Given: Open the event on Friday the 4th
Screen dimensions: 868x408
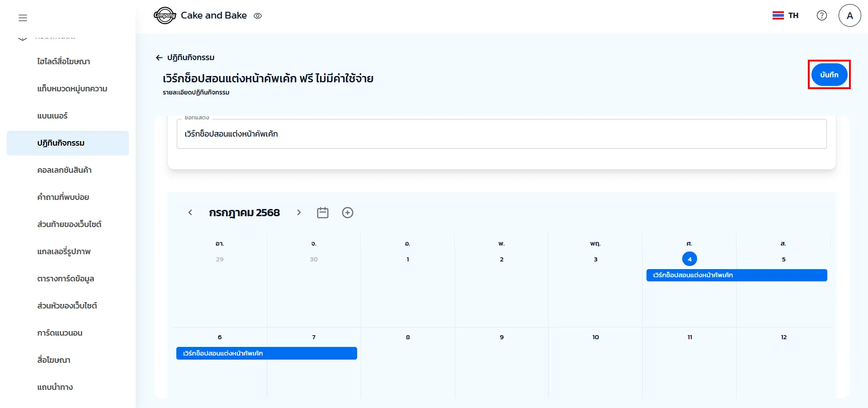Looking at the screenshot, I should (736, 275).
